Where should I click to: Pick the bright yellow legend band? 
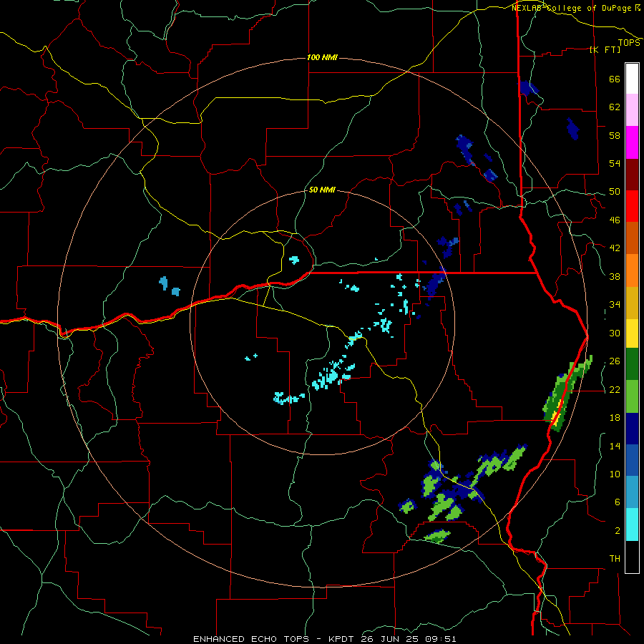click(632, 333)
